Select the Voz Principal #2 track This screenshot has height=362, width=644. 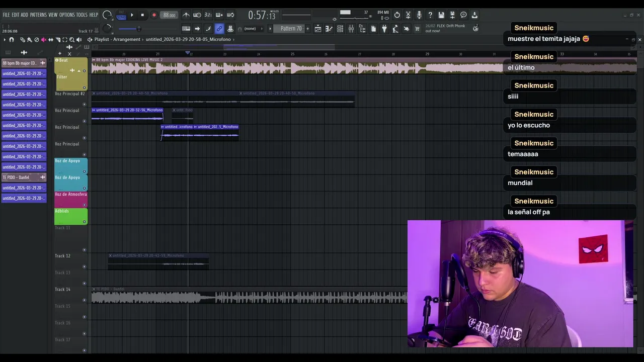(x=70, y=99)
